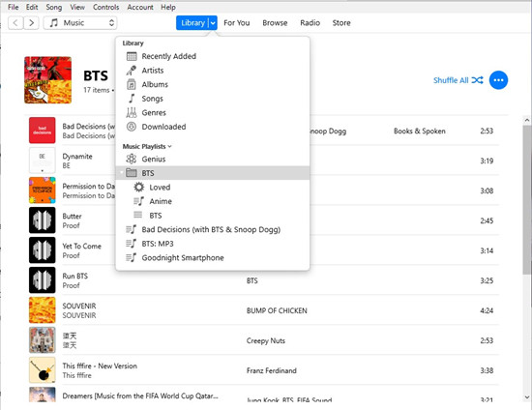Switch to the Radio tab
The image size is (532, 410).
310,23
